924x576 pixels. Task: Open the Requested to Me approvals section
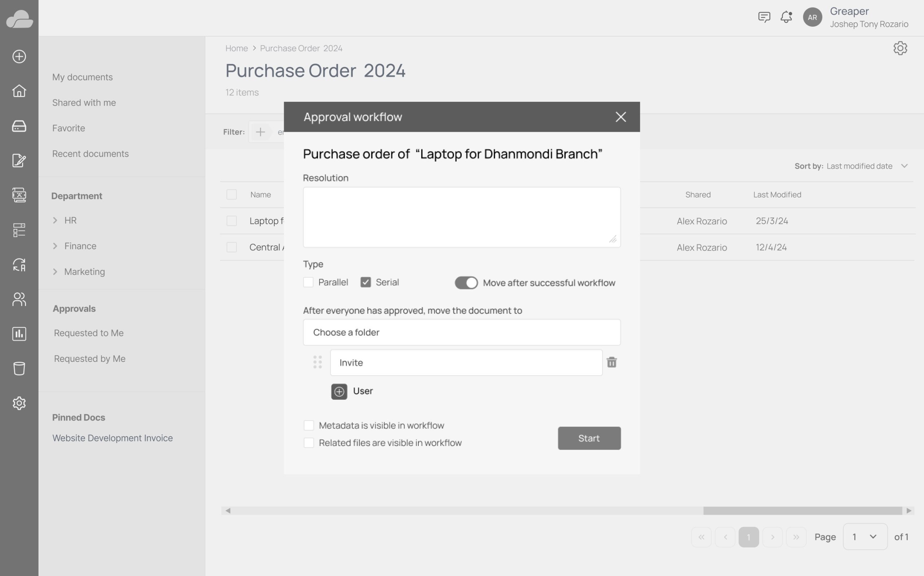pyautogui.click(x=88, y=333)
